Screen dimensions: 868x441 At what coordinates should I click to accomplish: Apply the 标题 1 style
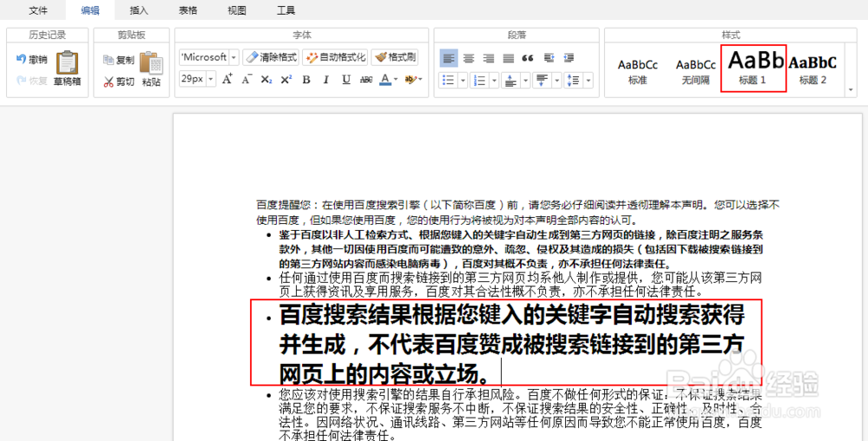[x=753, y=69]
